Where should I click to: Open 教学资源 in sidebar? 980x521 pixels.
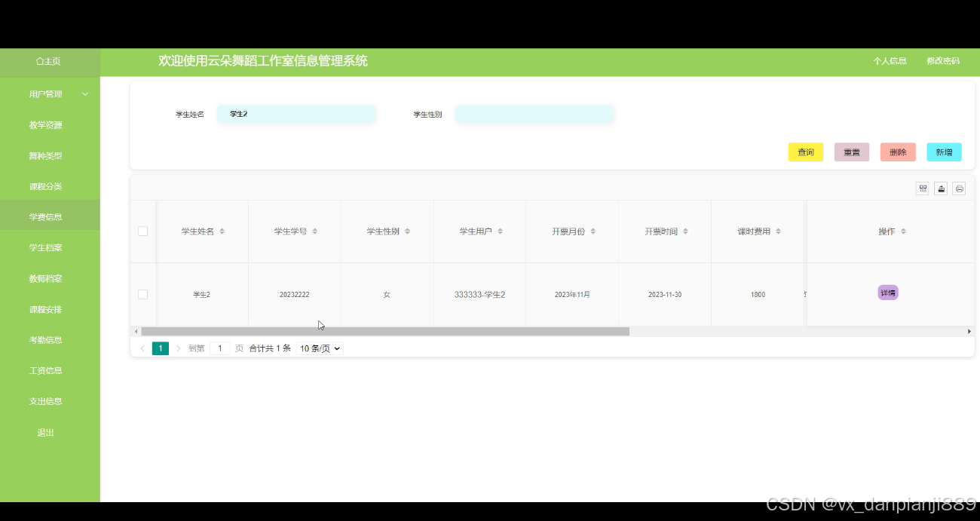click(46, 125)
